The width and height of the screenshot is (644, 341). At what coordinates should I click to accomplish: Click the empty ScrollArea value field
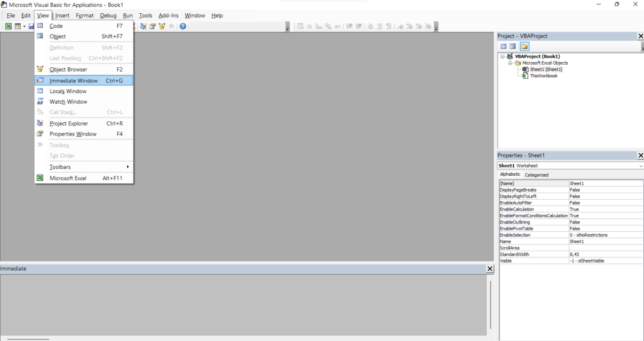606,248
